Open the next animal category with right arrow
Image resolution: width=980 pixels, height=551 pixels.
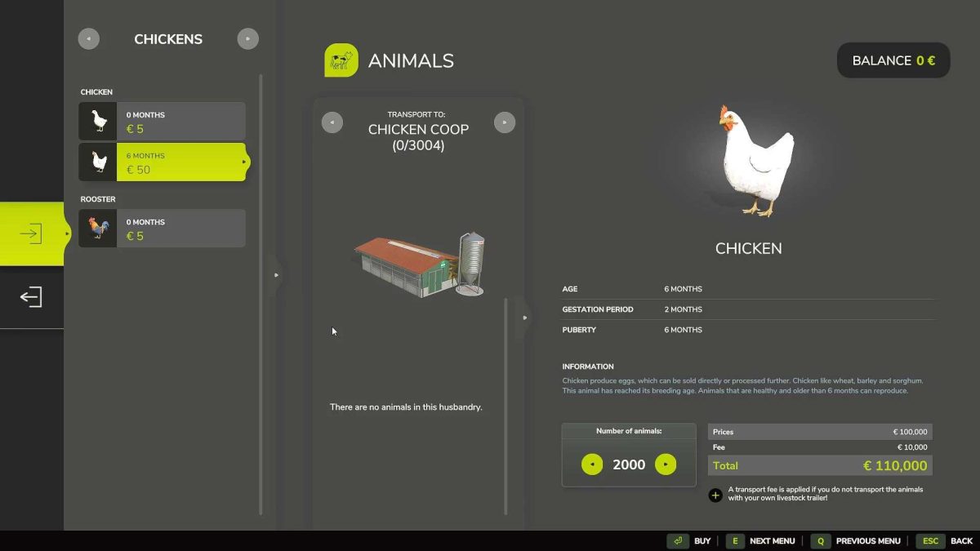[x=247, y=38]
